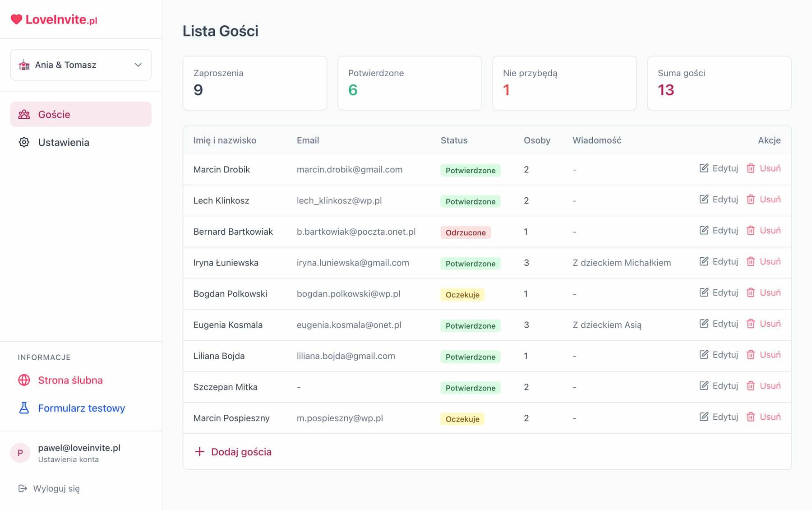The width and height of the screenshot is (812, 510).
Task: Click the logout arrow icon
Action: click(23, 488)
